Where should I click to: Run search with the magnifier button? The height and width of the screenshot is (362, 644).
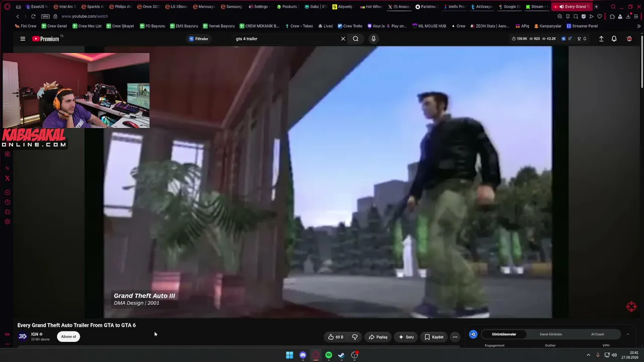click(356, 39)
